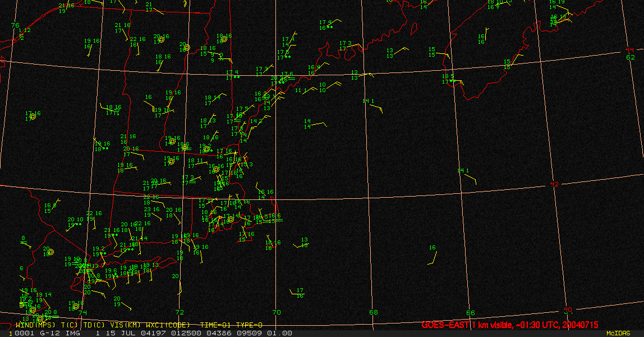The image size is (644, 337).
Task: Click the red latitude label 40
Action: click(x=568, y=309)
